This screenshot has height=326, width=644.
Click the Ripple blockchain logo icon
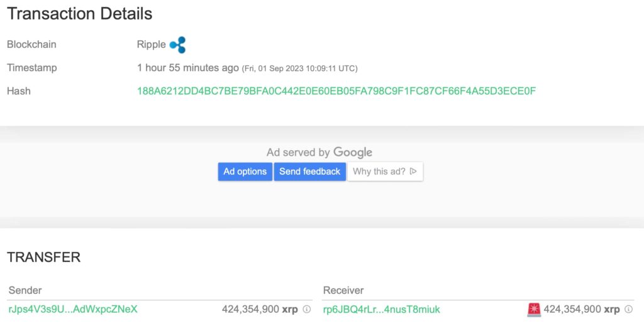click(178, 45)
